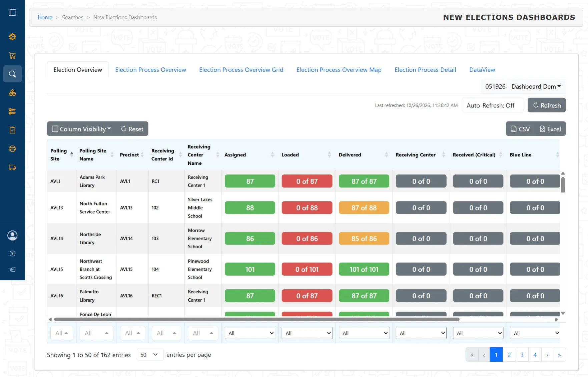Click the red 0 of 101 Loaded badge
The width and height of the screenshot is (588, 377).
307,269
